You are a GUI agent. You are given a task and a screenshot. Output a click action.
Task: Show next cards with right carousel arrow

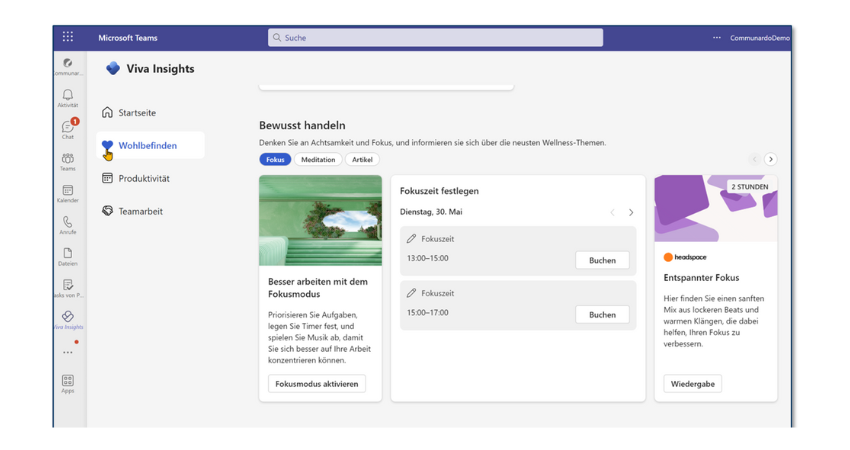[770, 159]
